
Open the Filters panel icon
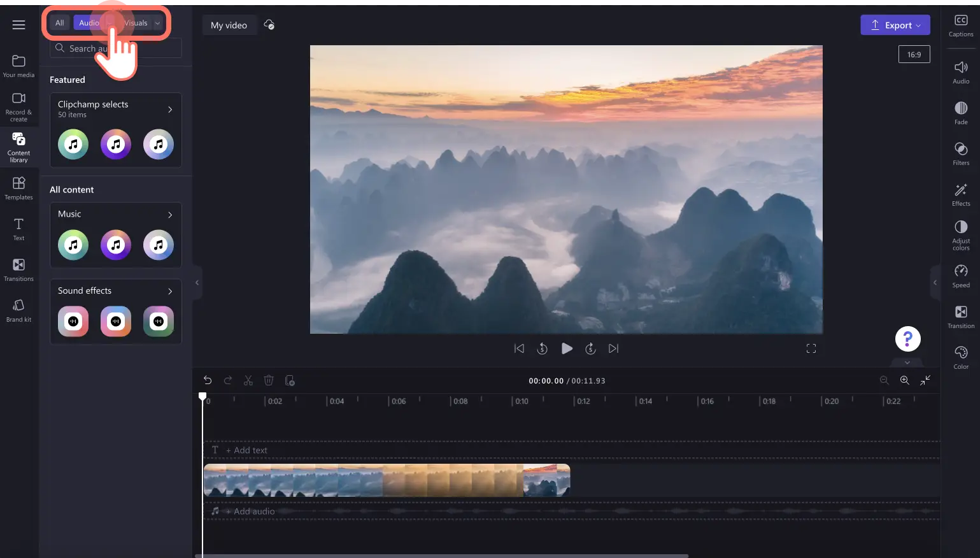click(x=961, y=153)
